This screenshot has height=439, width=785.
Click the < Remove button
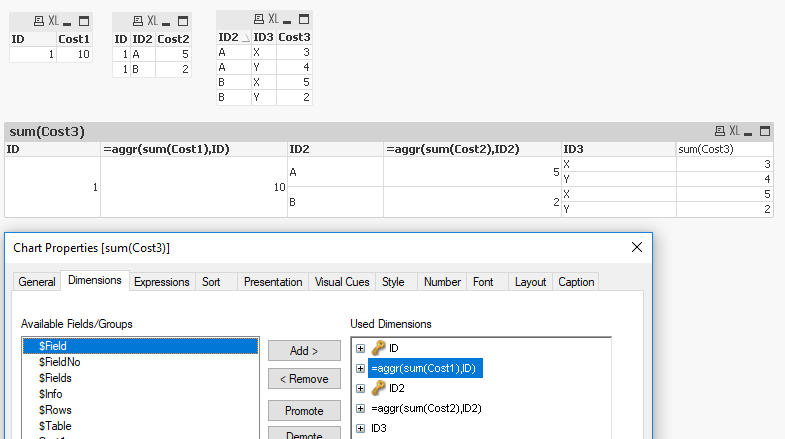(x=304, y=379)
